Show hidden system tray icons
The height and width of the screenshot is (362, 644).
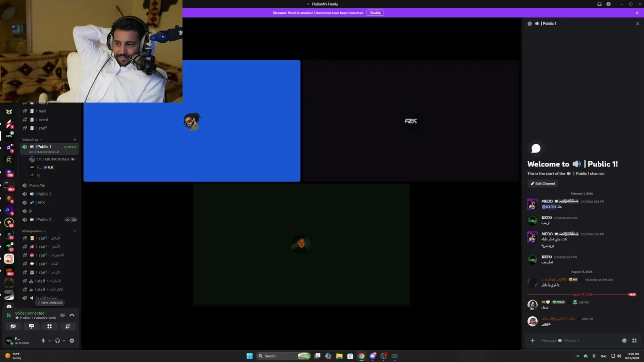point(578,356)
